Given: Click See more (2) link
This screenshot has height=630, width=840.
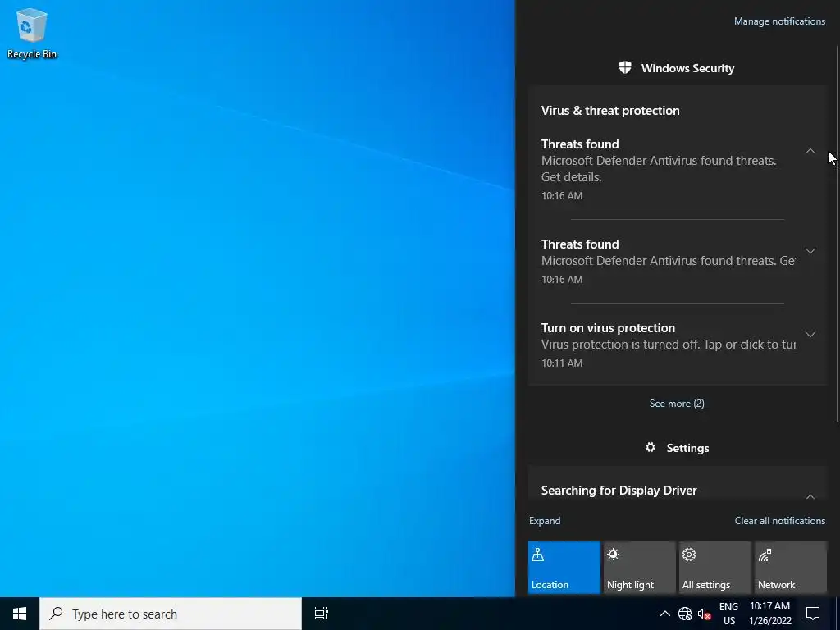Looking at the screenshot, I should pos(677,404).
